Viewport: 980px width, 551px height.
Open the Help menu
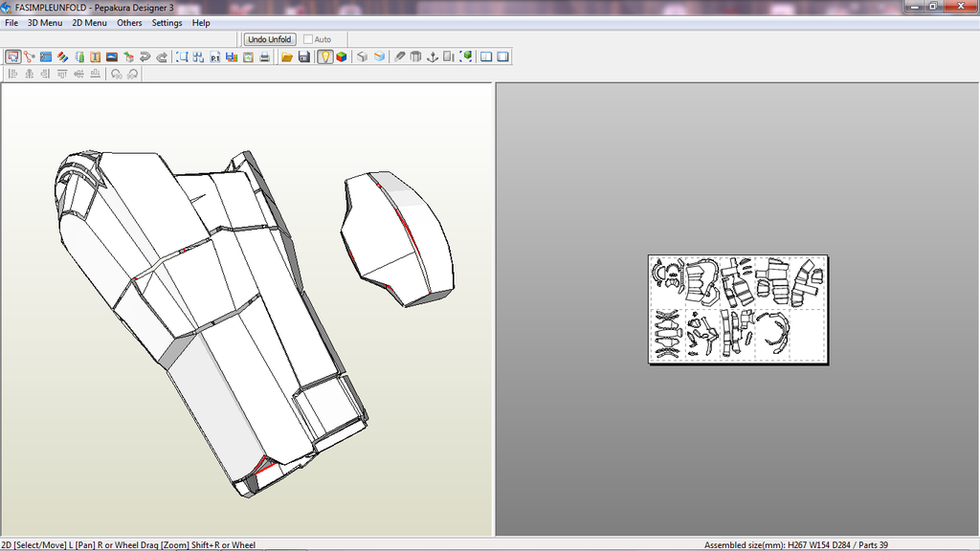(201, 23)
